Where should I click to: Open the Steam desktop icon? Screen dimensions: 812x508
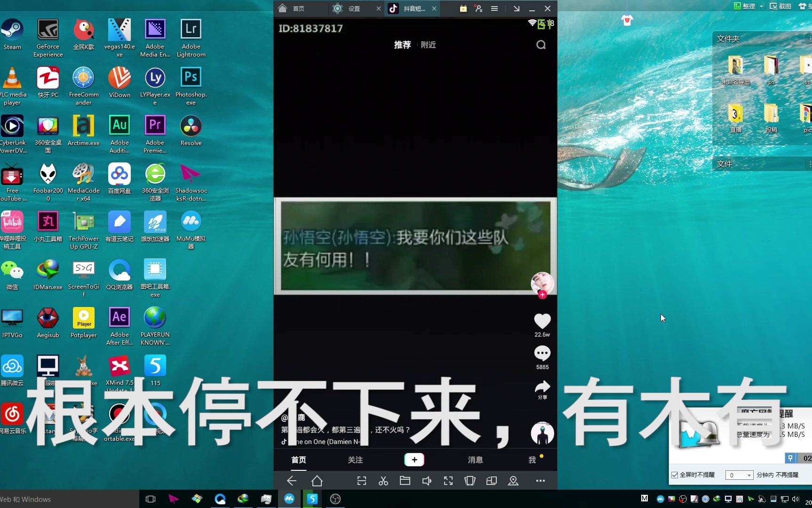12,34
